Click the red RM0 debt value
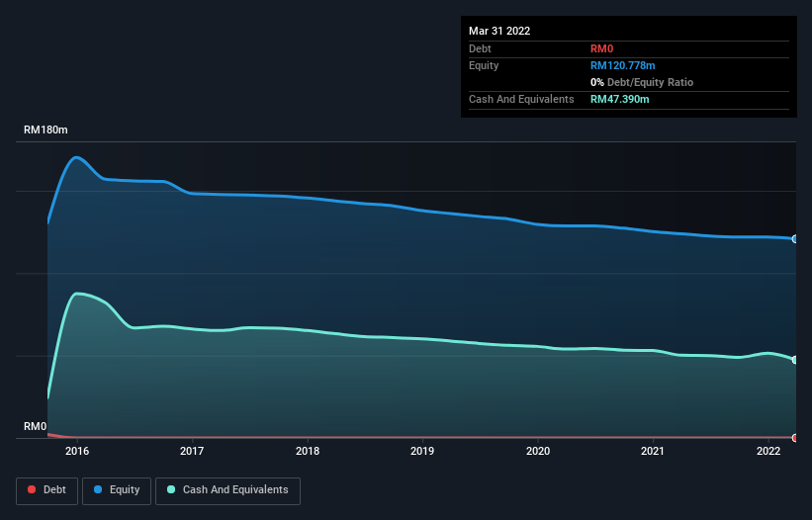Screen dimensions: 812x520 tap(601, 48)
